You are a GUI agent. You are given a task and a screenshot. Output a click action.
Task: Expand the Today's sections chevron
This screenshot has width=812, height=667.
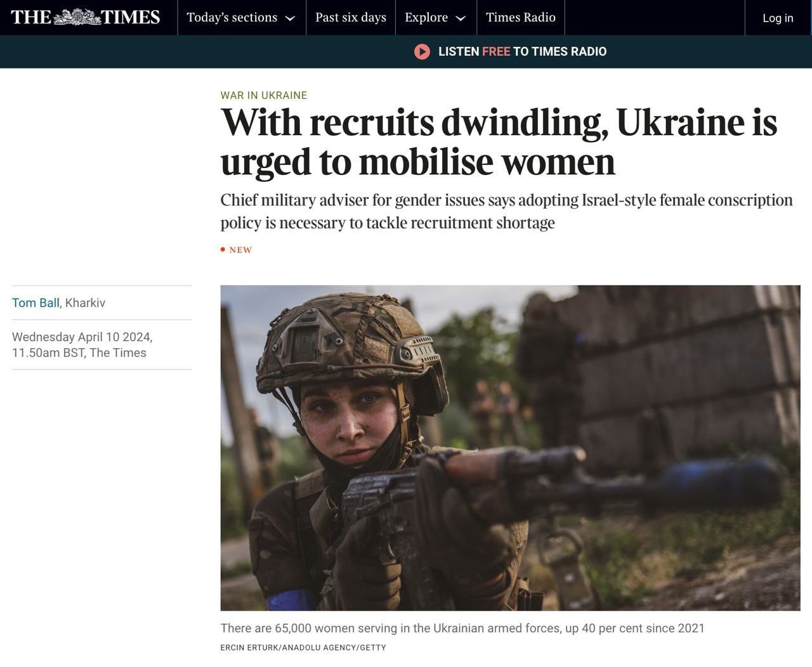click(x=291, y=18)
